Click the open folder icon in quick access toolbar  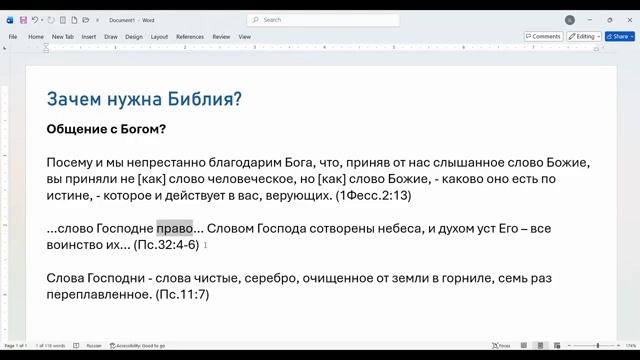pyautogui.click(x=86, y=20)
